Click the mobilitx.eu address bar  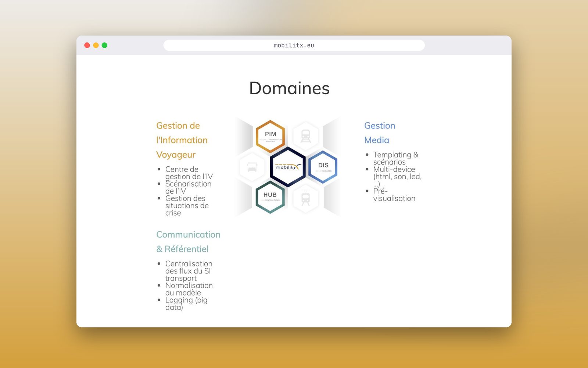click(x=294, y=45)
